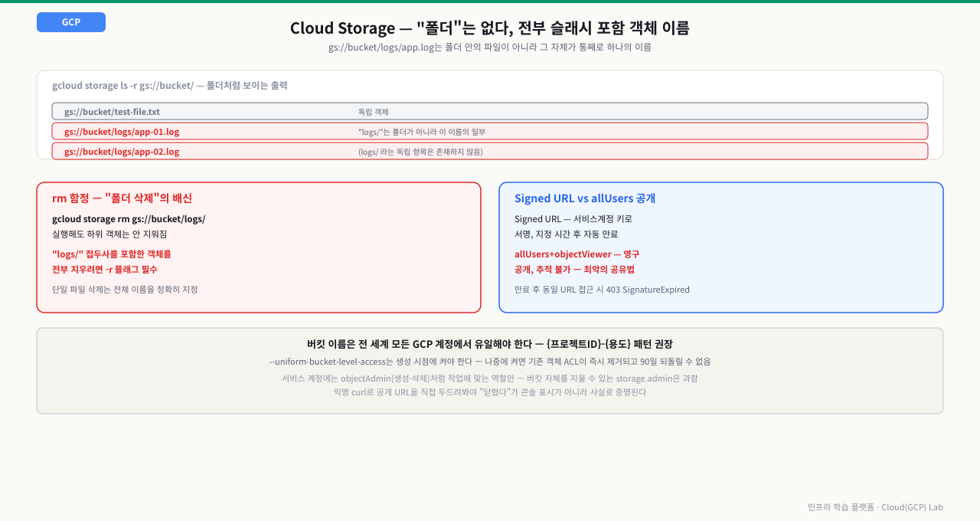980x521 pixels.
Task: Click the line starting "익명 curl로 공개 URL을"
Action: pyautogui.click(x=490, y=392)
